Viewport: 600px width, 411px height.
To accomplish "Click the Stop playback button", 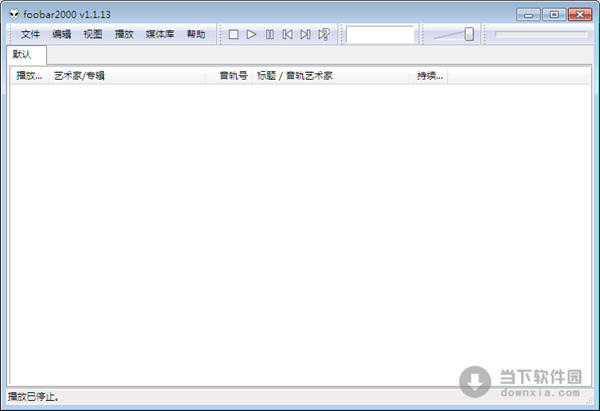I will (233, 34).
